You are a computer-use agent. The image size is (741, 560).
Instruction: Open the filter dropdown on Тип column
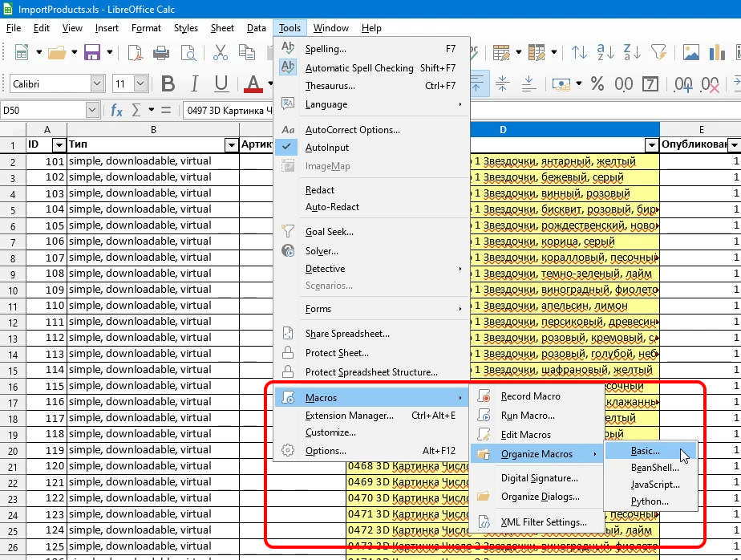pos(232,145)
